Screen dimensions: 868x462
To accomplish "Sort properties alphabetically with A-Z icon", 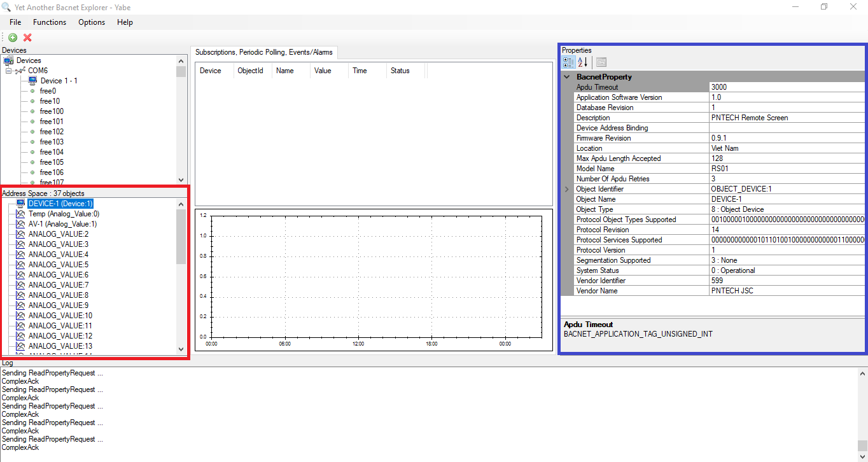I will [x=582, y=62].
